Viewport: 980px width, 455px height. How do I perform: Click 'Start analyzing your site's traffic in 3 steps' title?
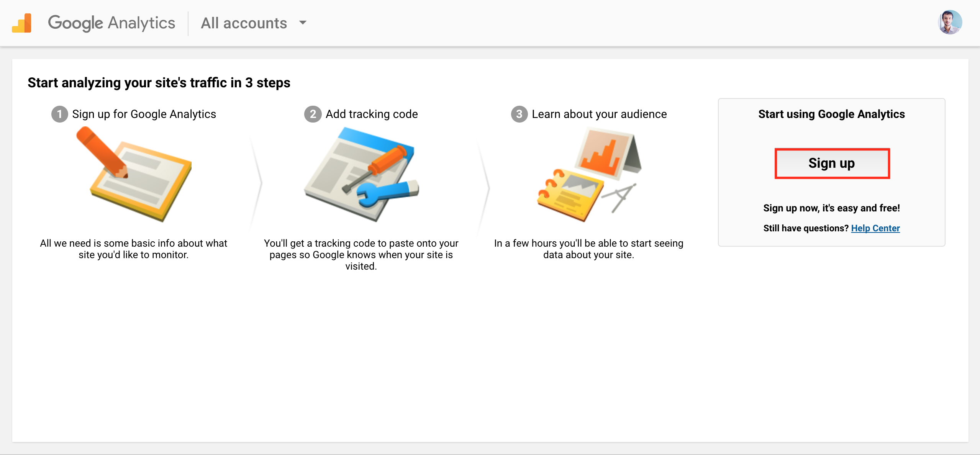pyautogui.click(x=159, y=83)
